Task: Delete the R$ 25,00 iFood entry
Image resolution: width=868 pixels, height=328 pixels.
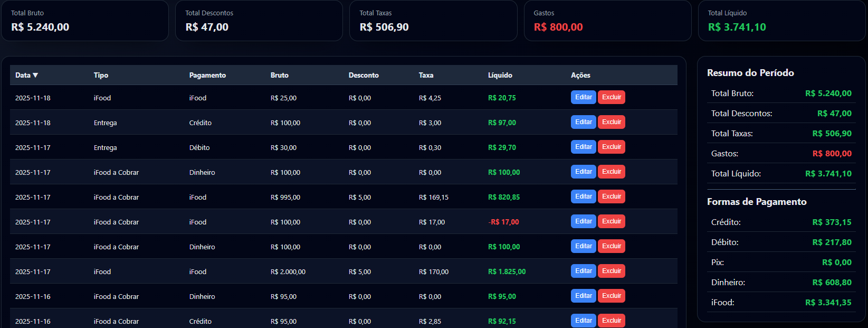Action: point(611,97)
